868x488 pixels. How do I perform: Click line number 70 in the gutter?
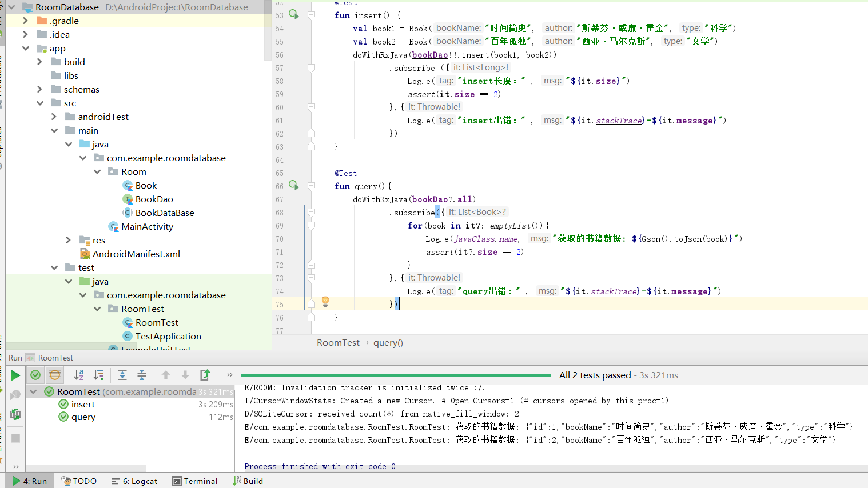pos(280,239)
